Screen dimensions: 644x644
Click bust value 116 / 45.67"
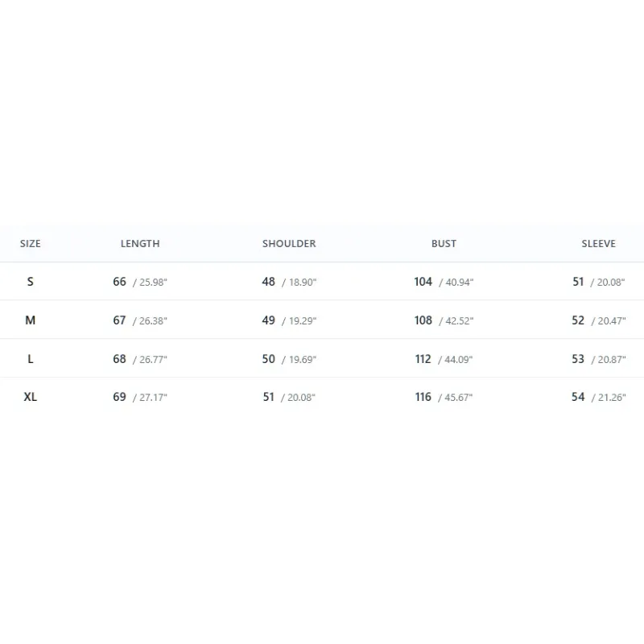click(444, 397)
